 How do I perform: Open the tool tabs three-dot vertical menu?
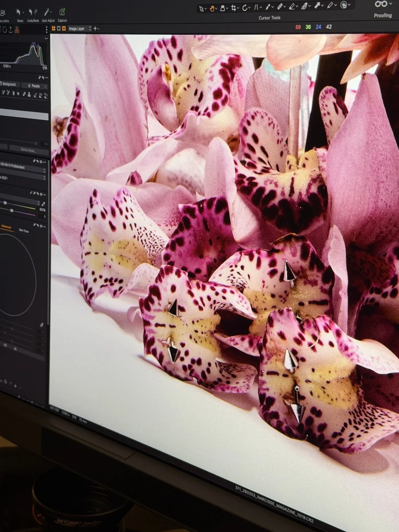47,30
